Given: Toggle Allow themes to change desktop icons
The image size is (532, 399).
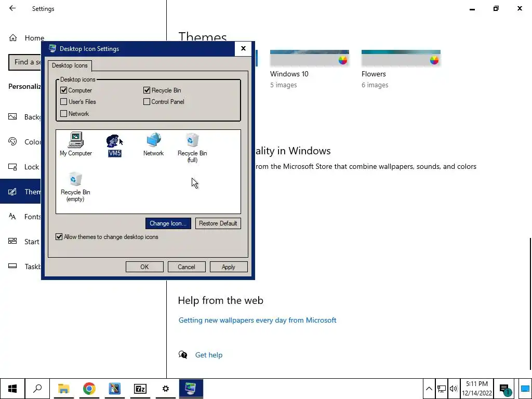Looking at the screenshot, I should pyautogui.click(x=59, y=237).
